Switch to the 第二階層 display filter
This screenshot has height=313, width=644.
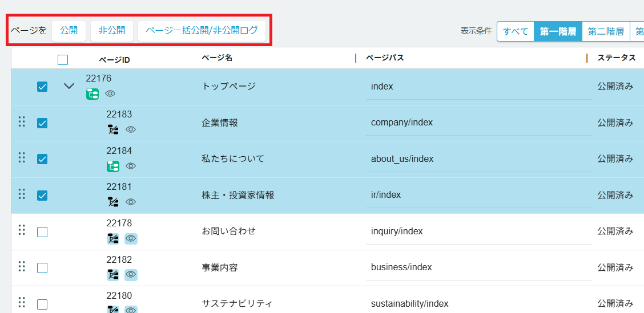(605, 31)
